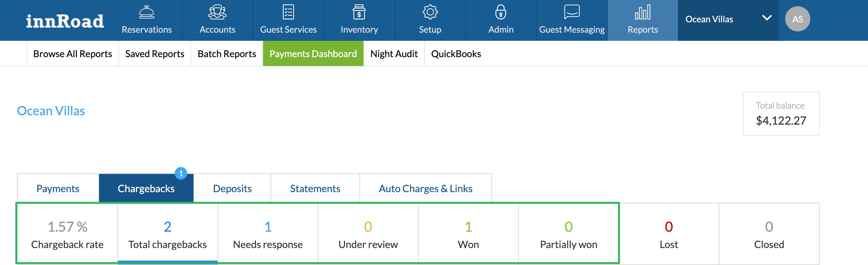Click the innRoad logo
868x265 pixels.
coord(65,21)
